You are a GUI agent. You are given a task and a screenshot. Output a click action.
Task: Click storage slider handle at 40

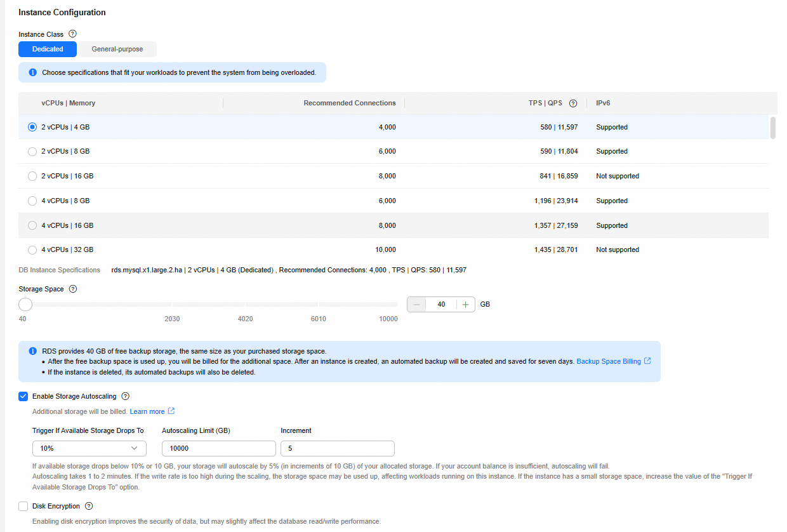coord(25,305)
